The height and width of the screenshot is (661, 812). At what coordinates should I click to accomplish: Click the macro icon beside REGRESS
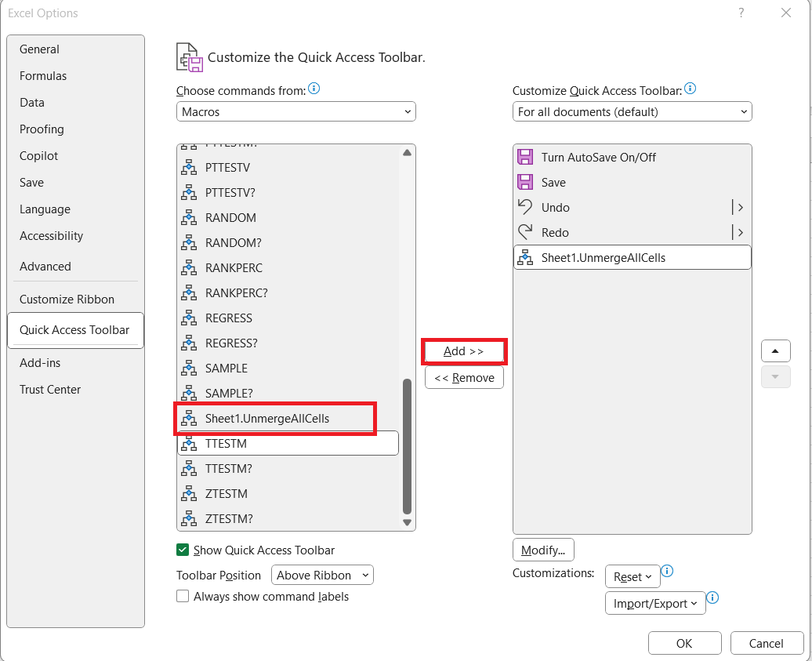pyautogui.click(x=189, y=318)
